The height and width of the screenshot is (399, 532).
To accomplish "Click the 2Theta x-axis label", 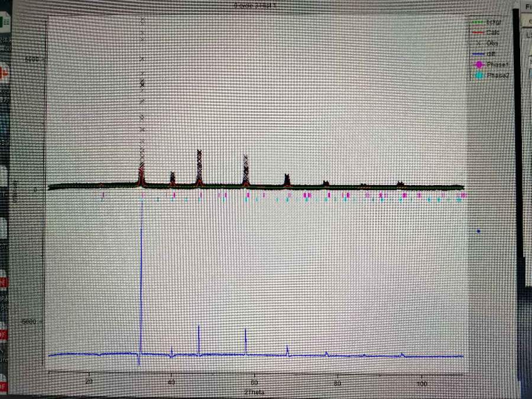I will pos(254,392).
